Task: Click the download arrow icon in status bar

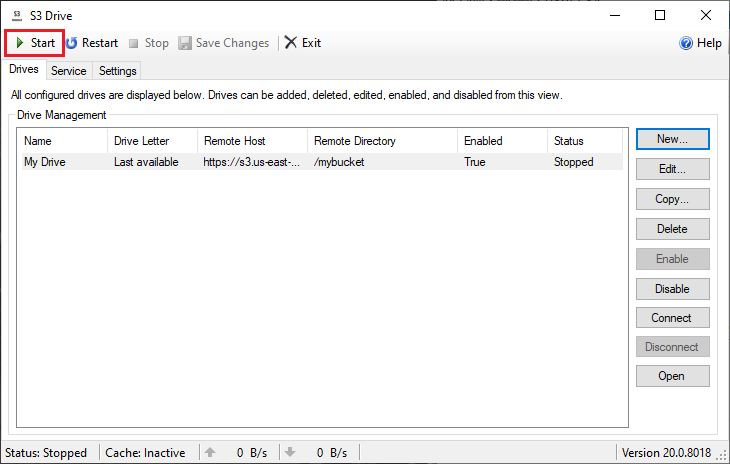Action: pyautogui.click(x=290, y=452)
